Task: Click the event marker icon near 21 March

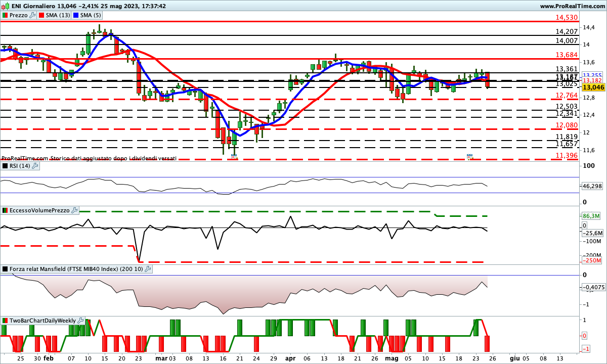Action: [234, 157]
